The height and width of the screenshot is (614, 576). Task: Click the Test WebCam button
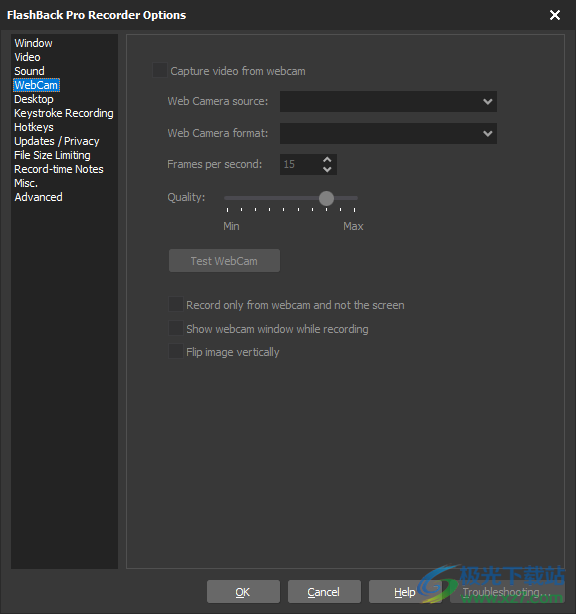(x=224, y=261)
